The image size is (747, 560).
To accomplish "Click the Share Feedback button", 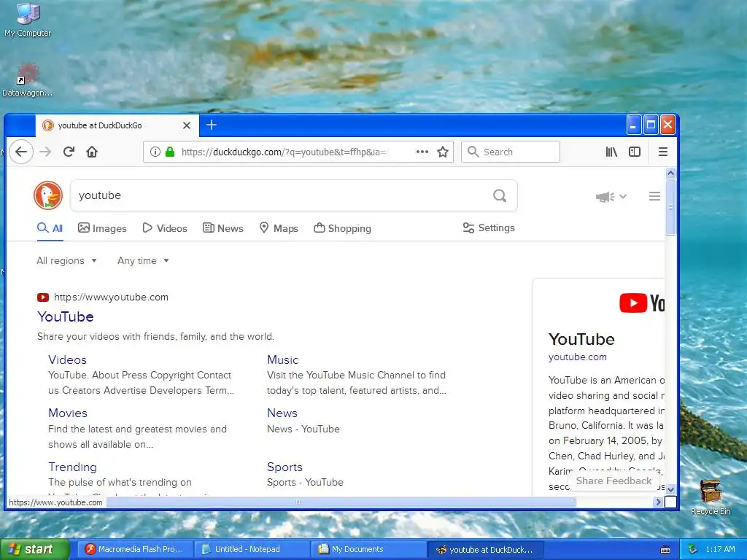I will [x=614, y=481].
